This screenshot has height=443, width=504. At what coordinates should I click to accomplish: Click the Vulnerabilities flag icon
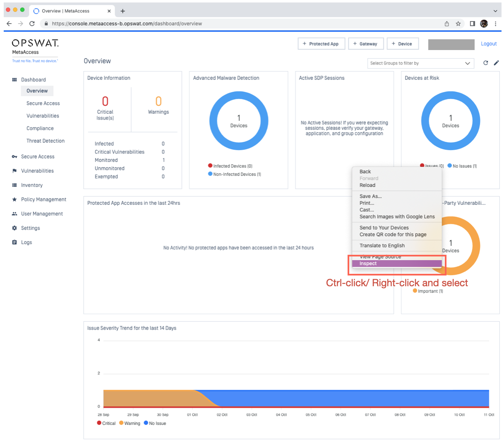(14, 171)
